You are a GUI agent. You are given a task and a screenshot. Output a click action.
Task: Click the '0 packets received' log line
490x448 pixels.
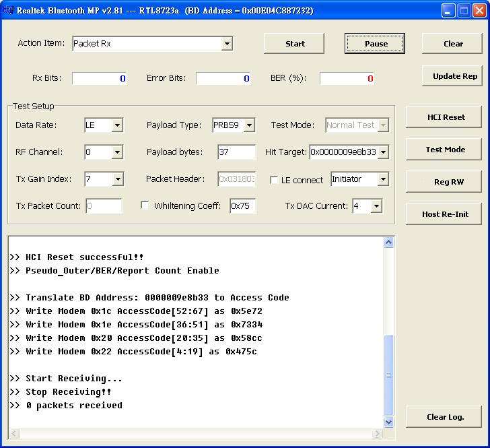point(66,406)
